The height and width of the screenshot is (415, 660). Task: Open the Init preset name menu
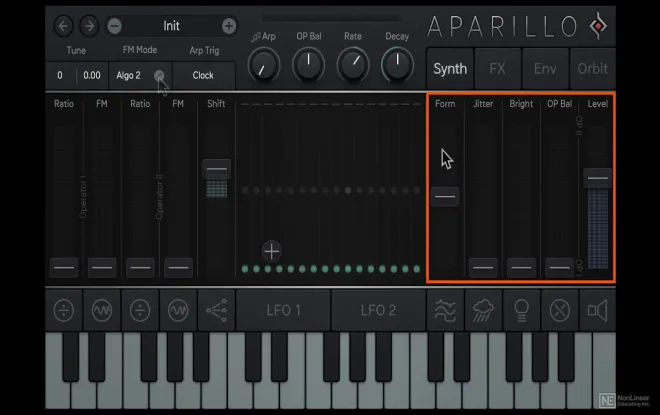pyautogui.click(x=171, y=26)
